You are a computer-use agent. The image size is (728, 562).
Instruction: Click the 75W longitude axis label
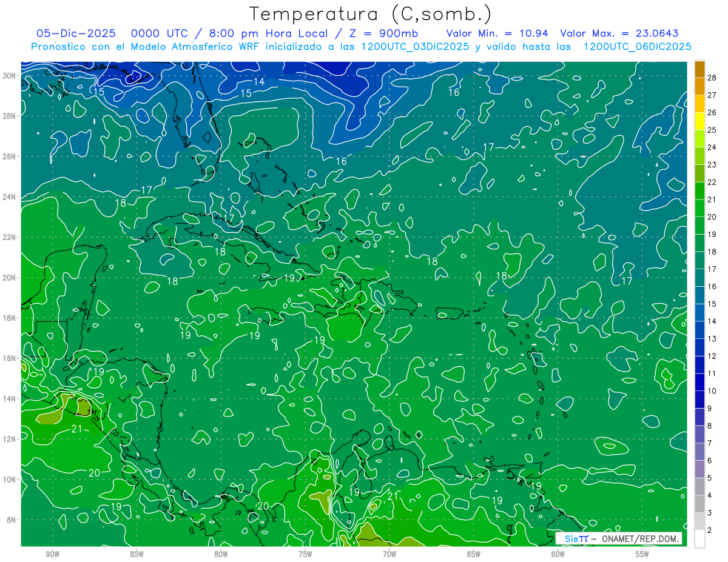click(305, 554)
